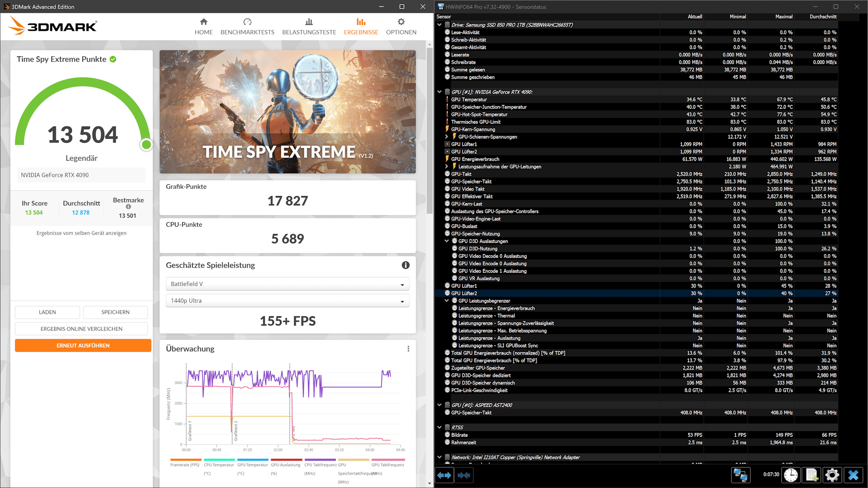Collapse the NVIDIA GeForce RTX 4090 sensor group
The width and height of the screenshot is (868, 488).
[x=439, y=92]
